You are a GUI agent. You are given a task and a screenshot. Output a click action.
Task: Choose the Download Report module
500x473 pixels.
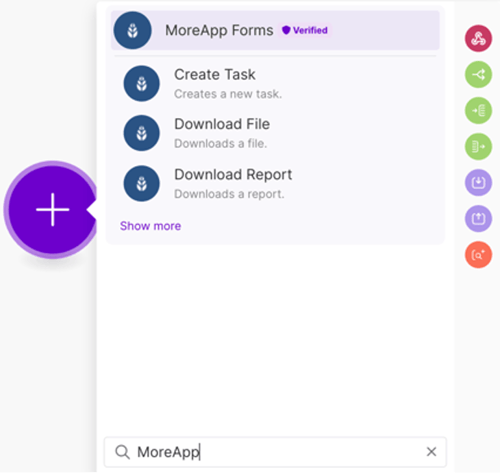point(275,183)
